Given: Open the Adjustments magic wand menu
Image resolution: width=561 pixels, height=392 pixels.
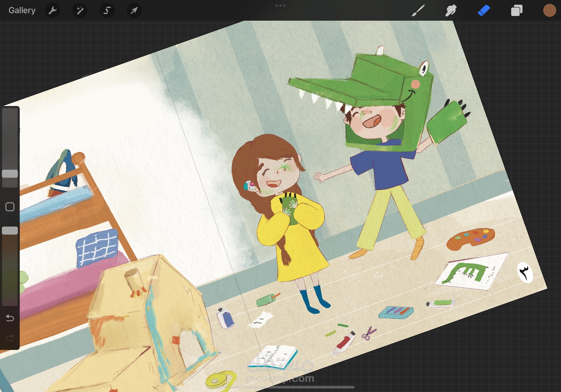Looking at the screenshot, I should pyautogui.click(x=80, y=10).
